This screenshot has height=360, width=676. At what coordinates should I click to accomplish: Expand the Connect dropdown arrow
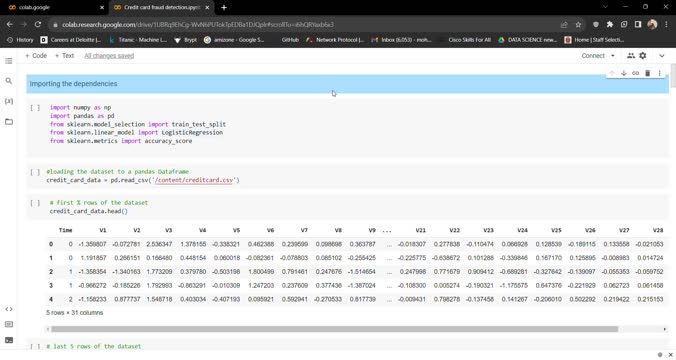(x=613, y=56)
